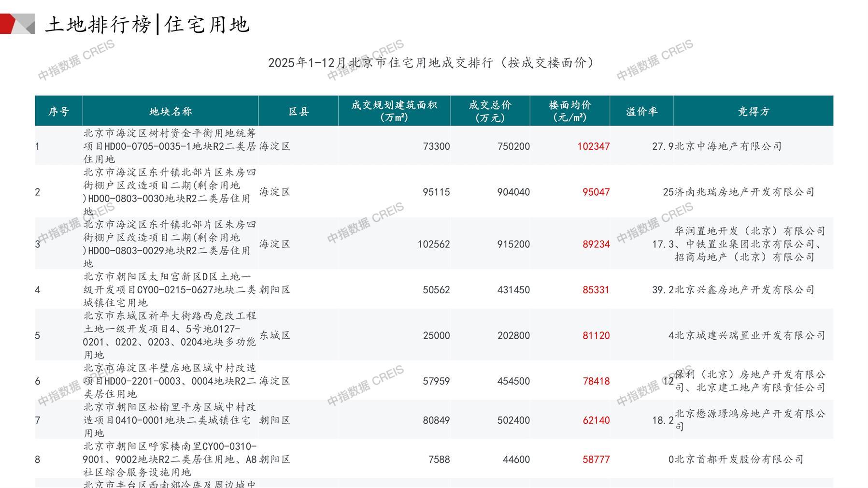
Task: Select the 北京首都开发股份有限公司 cell
Action: click(739, 459)
